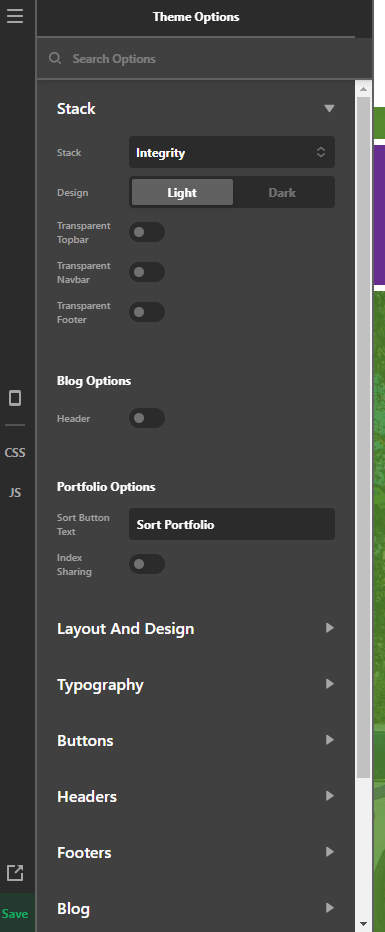This screenshot has height=932, width=385.
Task: Expand the Layout And Design section
Action: (x=196, y=628)
